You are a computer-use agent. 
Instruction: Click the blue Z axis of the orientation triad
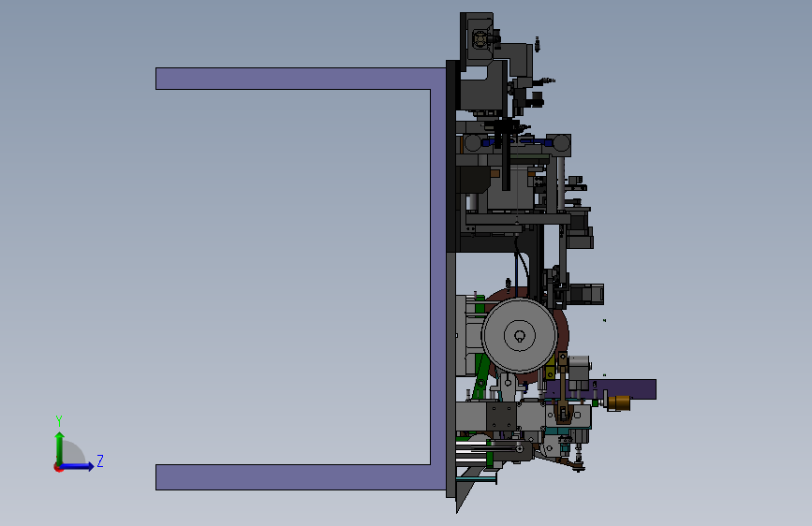77,466
